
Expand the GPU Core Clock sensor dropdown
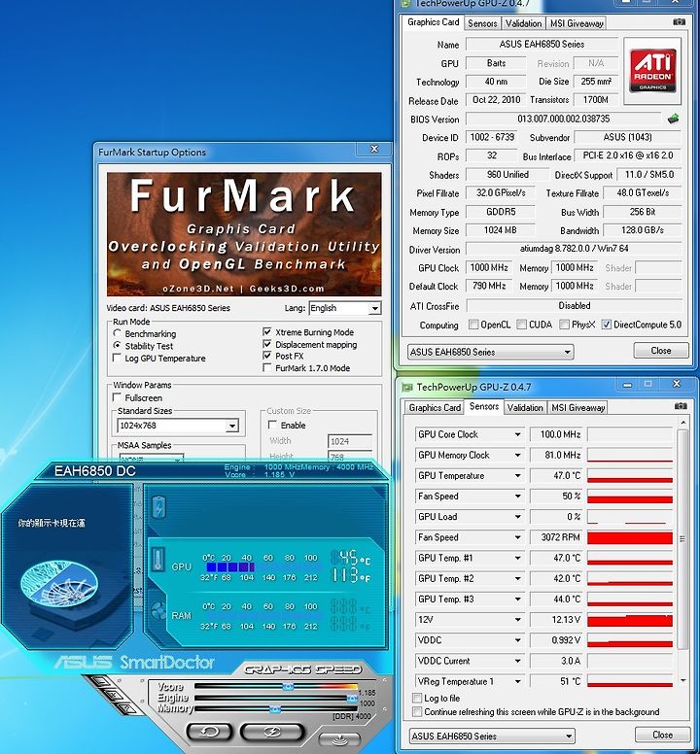(517, 434)
